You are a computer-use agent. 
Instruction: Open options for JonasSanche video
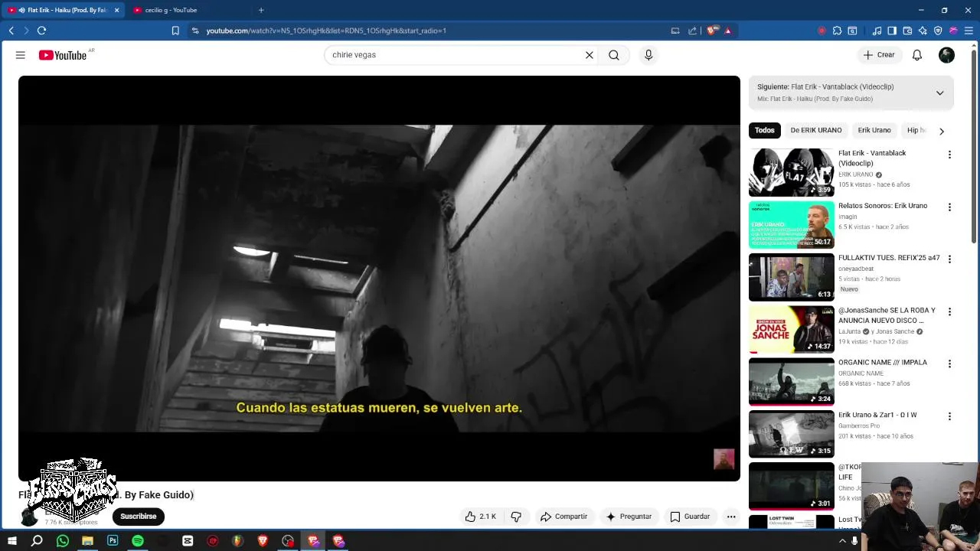tap(949, 311)
